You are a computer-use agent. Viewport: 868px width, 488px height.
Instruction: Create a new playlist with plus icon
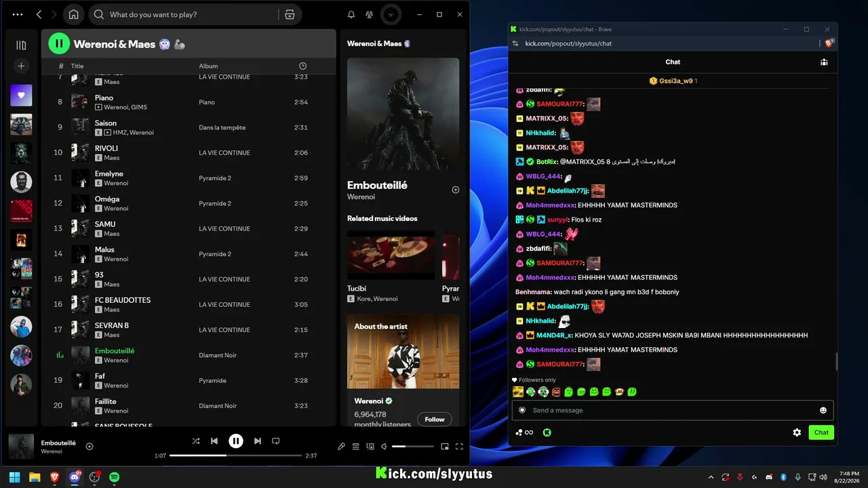tap(21, 66)
